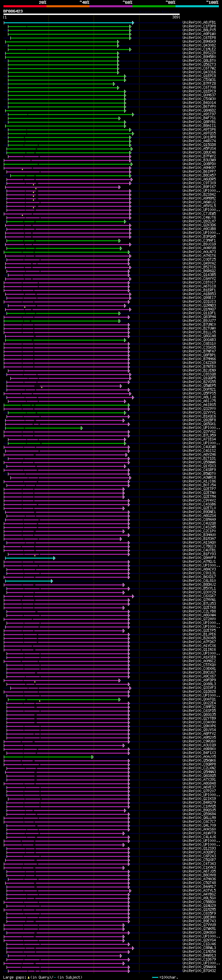Click the white query sequence ruler bar
This screenshot has width=222, height=980.
(92, 15)
